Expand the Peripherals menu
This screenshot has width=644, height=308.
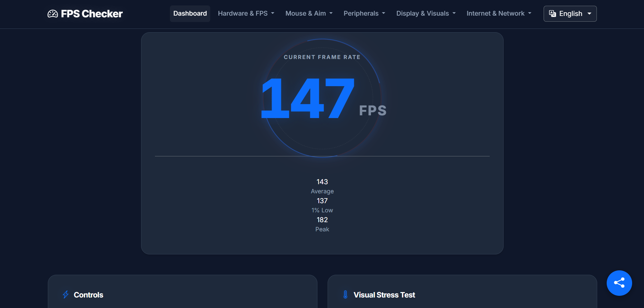(x=364, y=13)
